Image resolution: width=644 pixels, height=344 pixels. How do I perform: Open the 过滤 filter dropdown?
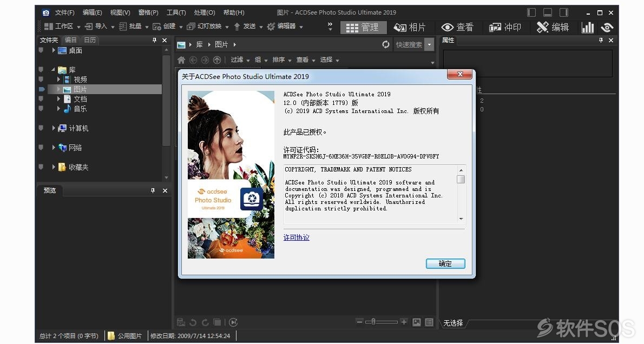pos(240,60)
